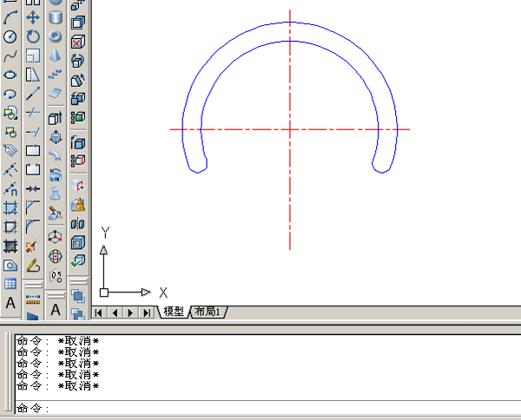Select the Divide points tool
The image size is (521, 420).
click(x=10, y=189)
